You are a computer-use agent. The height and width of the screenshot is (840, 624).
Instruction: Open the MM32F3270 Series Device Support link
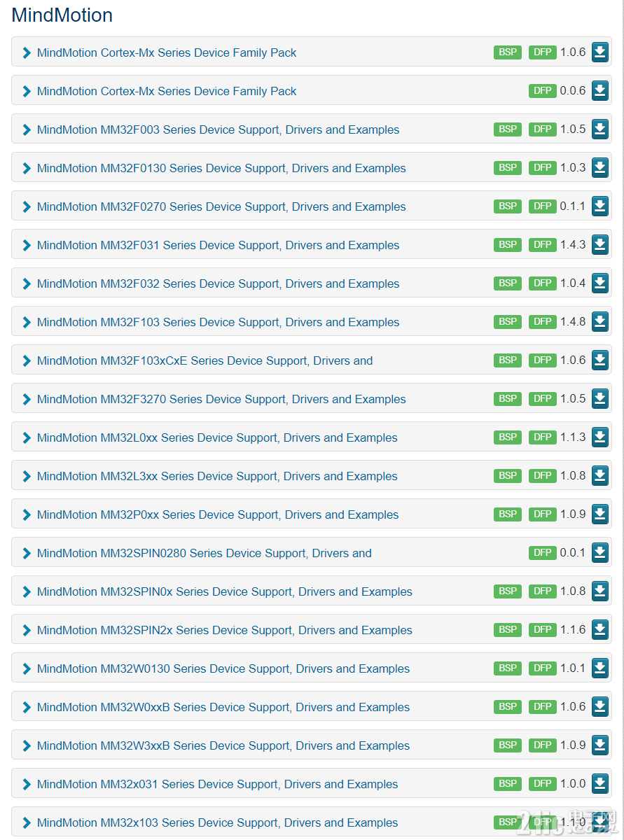[x=221, y=399]
